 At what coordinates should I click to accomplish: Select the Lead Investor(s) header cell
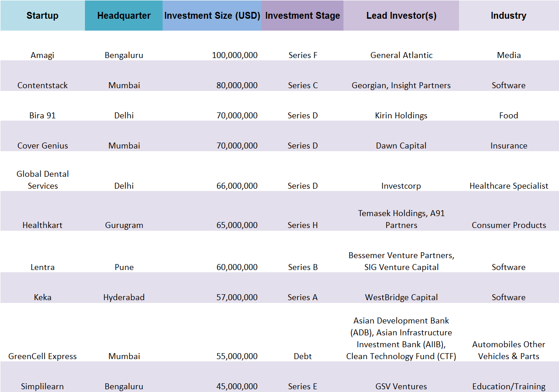coord(401,16)
